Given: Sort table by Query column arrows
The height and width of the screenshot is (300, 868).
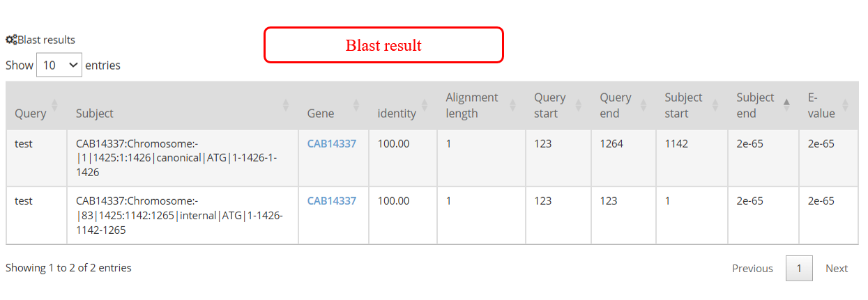Looking at the screenshot, I should pyautogui.click(x=54, y=106).
